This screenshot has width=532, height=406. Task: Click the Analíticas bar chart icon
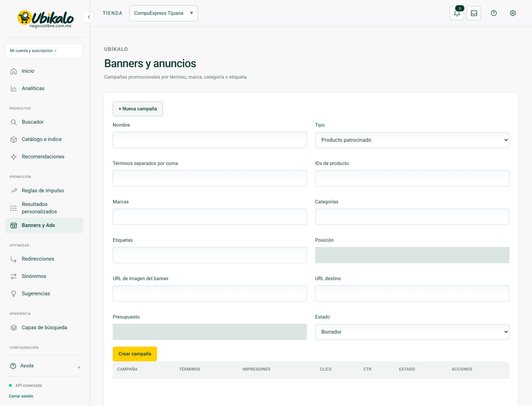click(x=13, y=88)
